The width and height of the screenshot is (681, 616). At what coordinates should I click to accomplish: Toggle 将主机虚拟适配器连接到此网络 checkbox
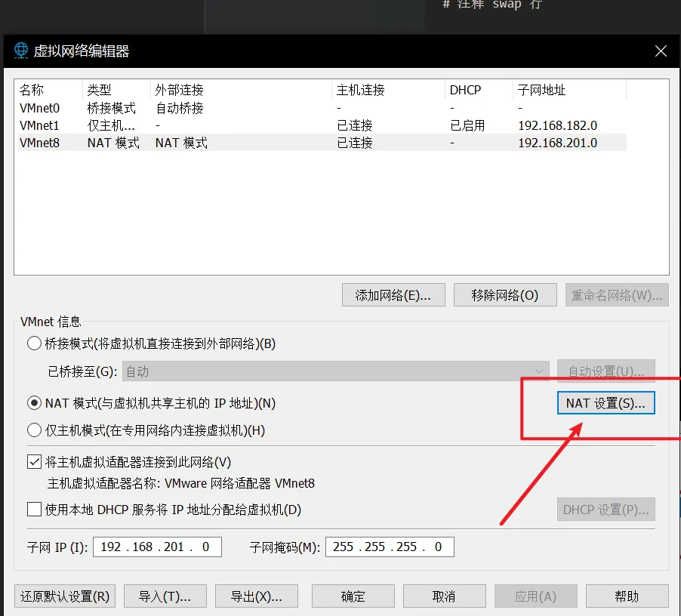34,462
